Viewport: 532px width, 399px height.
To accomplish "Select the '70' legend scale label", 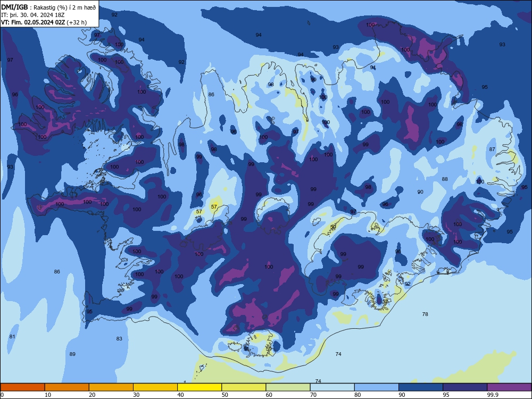I will (313, 395).
